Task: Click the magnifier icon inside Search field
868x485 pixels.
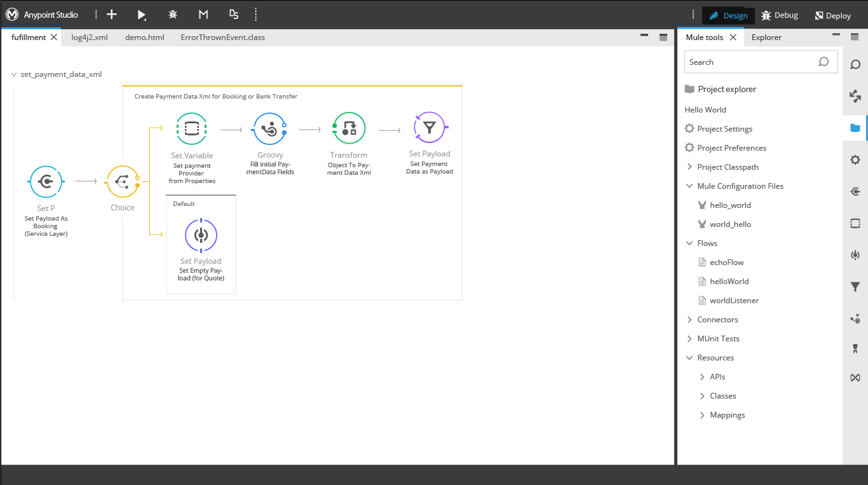Action: (x=824, y=62)
